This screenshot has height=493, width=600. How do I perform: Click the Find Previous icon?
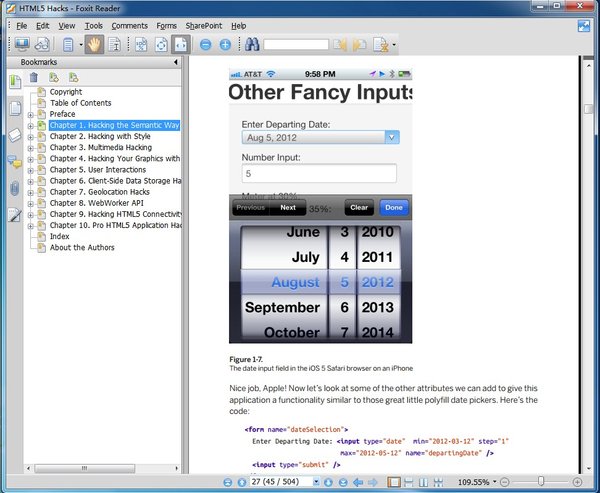(x=340, y=45)
